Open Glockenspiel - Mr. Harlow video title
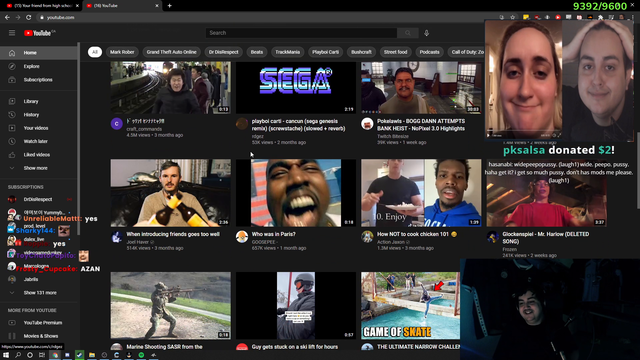 546,238
